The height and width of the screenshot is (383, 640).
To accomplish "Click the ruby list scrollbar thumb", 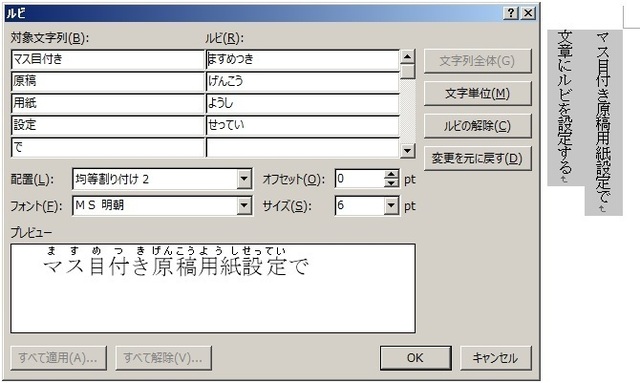I will pos(407,71).
